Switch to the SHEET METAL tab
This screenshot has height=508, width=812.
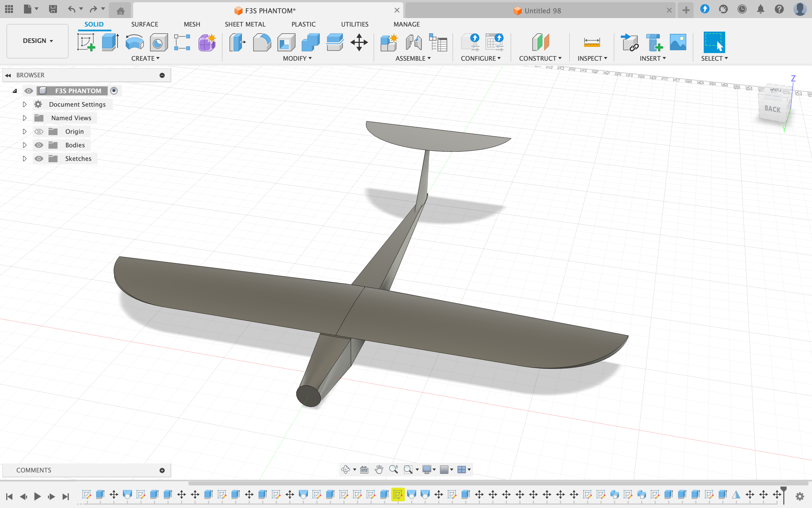click(245, 24)
